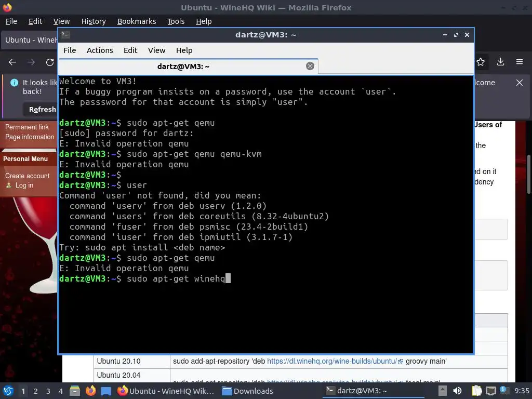
Task: Launch Firefox from the panel quick launcher
Action: 90,391
